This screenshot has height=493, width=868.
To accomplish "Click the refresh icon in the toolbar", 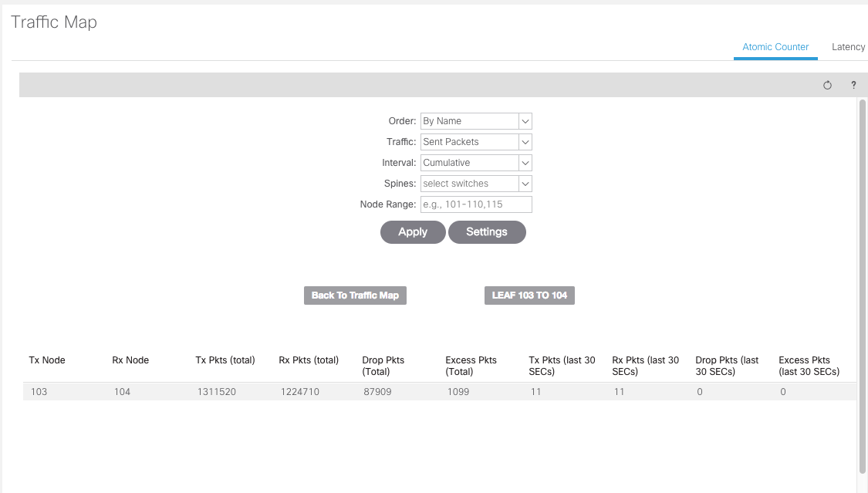I will (827, 86).
